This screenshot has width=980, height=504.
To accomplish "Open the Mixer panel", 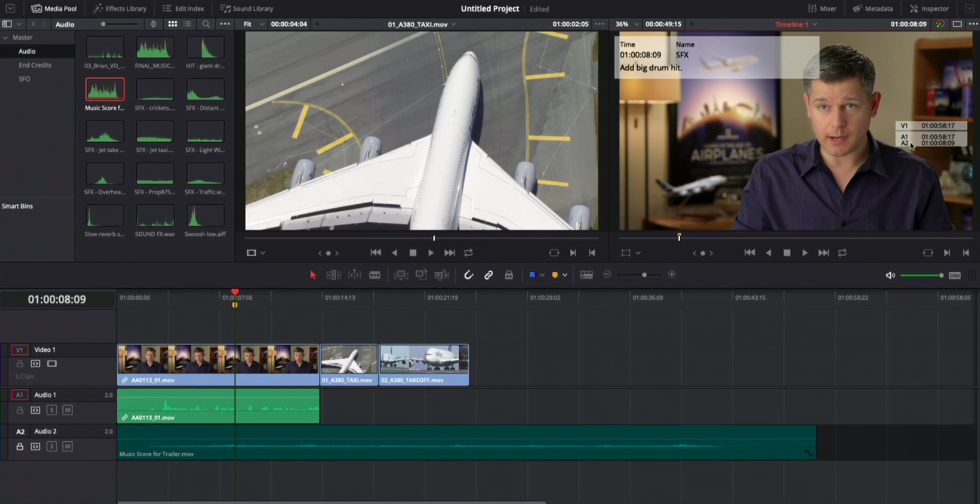I will (822, 9).
